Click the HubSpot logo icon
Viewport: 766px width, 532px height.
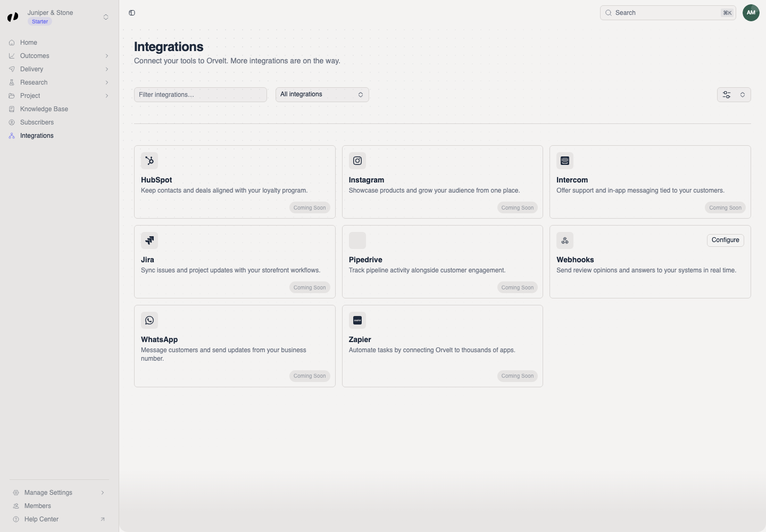pos(149,161)
